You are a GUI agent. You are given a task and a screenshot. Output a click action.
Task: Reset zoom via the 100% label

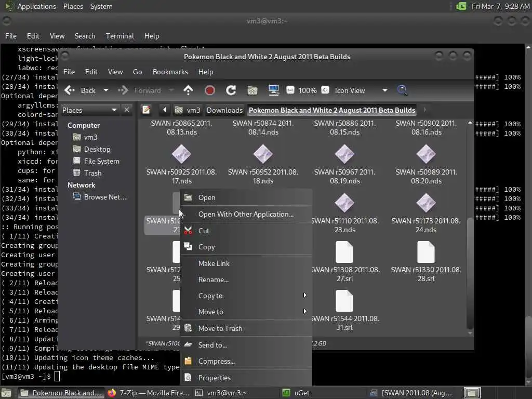[x=308, y=90]
